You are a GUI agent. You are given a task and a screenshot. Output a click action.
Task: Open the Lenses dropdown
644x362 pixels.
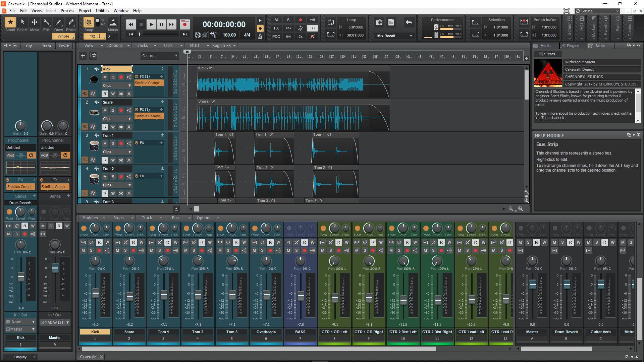(597, 11)
